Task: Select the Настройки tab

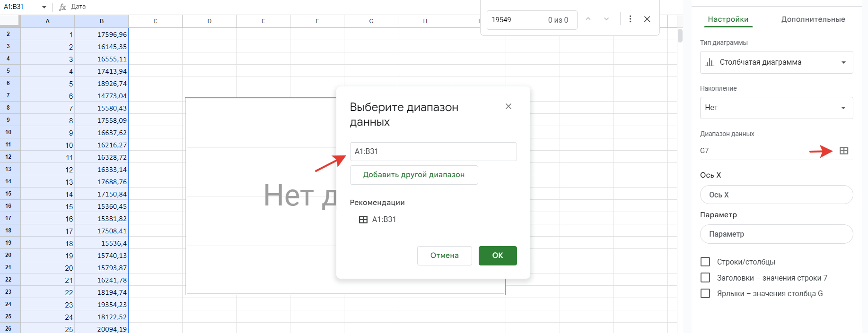Action: click(728, 19)
